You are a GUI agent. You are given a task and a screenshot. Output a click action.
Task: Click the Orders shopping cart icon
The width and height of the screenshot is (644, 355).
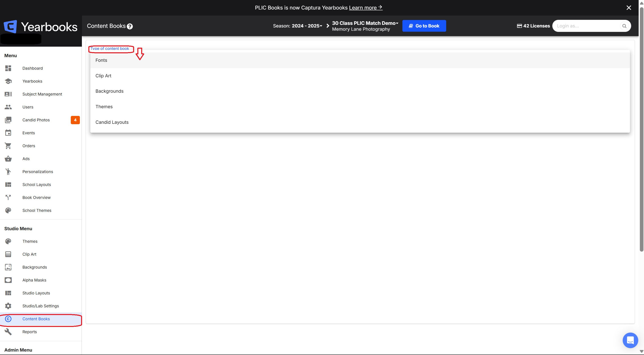click(8, 146)
